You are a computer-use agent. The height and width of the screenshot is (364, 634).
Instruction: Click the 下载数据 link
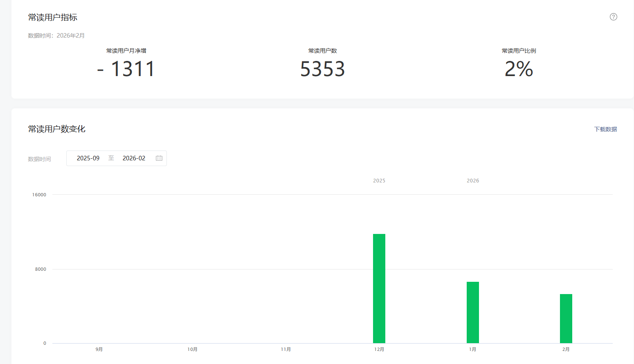point(605,129)
